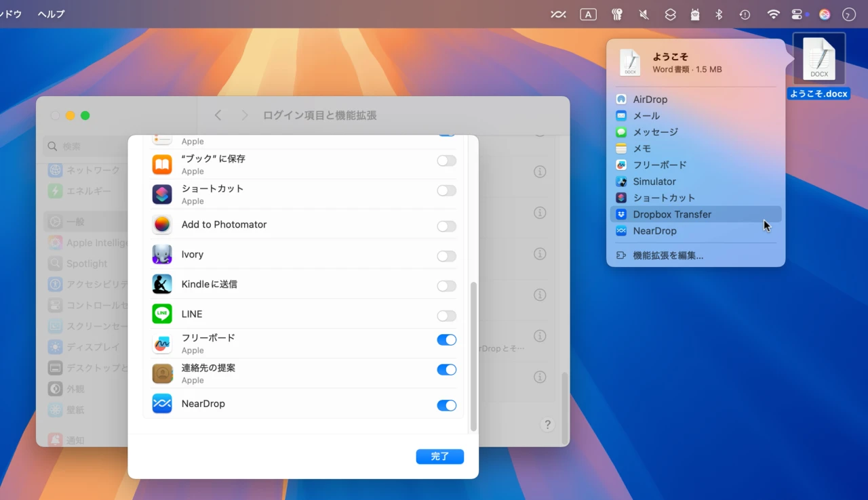This screenshot has width=868, height=500.
Task: Enable the ショートカット extension toggle
Action: [x=446, y=190]
